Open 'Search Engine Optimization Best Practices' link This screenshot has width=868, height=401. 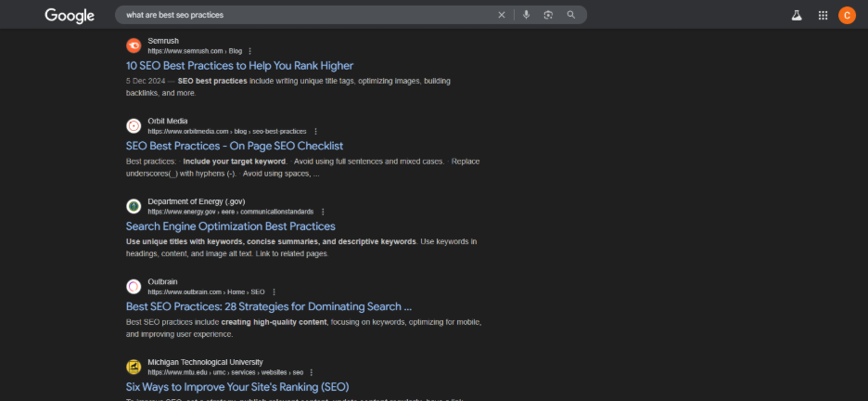231,226
